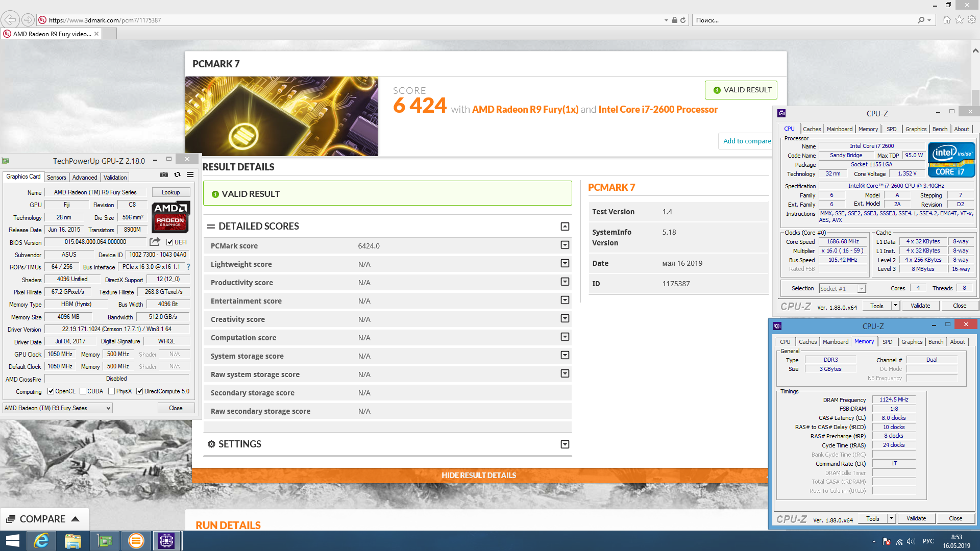Viewport: 980px width, 551px height.
Task: Open browser favorites star icon
Action: 960,19
